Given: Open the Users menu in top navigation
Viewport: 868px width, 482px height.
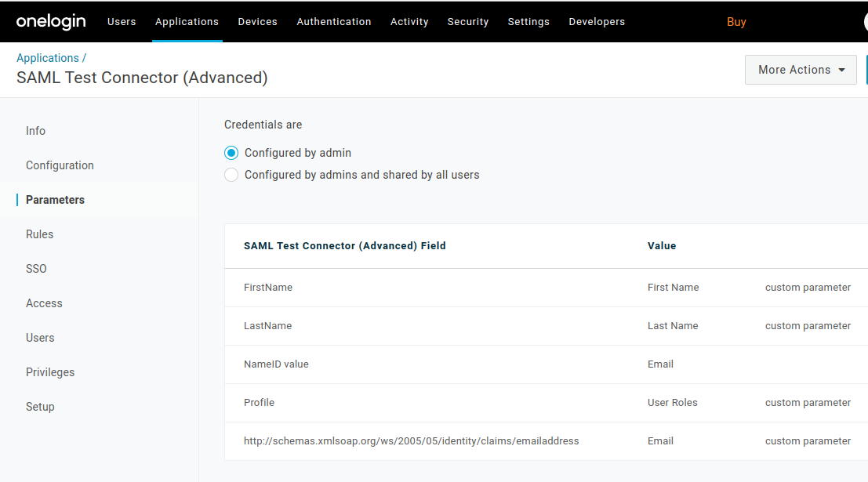Looking at the screenshot, I should click(122, 22).
